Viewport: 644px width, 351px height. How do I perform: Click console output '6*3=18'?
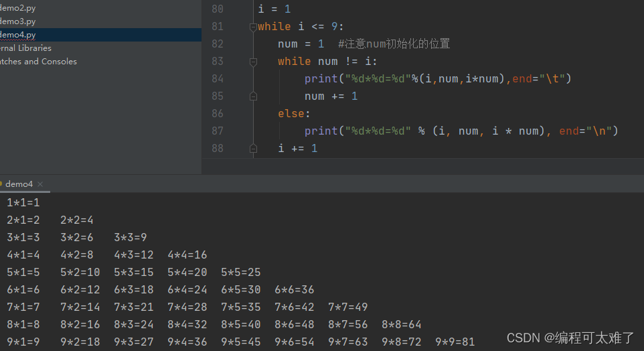[134, 290]
